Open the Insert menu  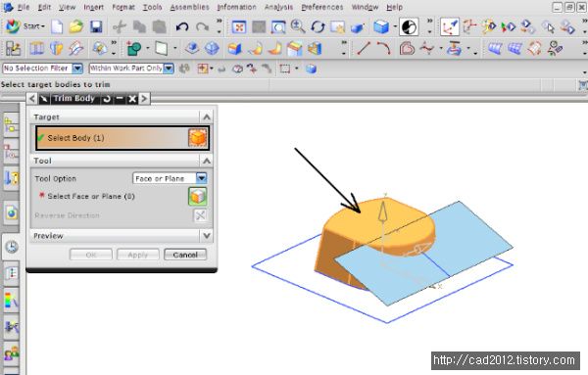click(93, 7)
